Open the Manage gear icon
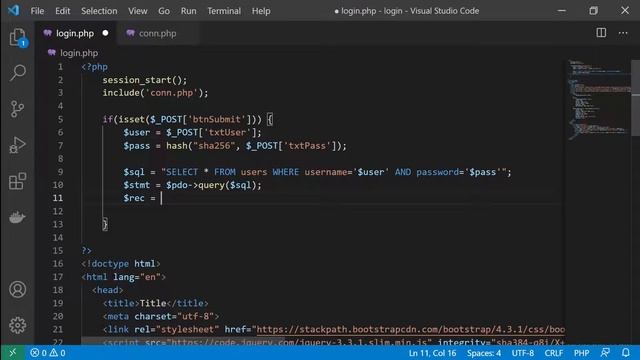 18,325
